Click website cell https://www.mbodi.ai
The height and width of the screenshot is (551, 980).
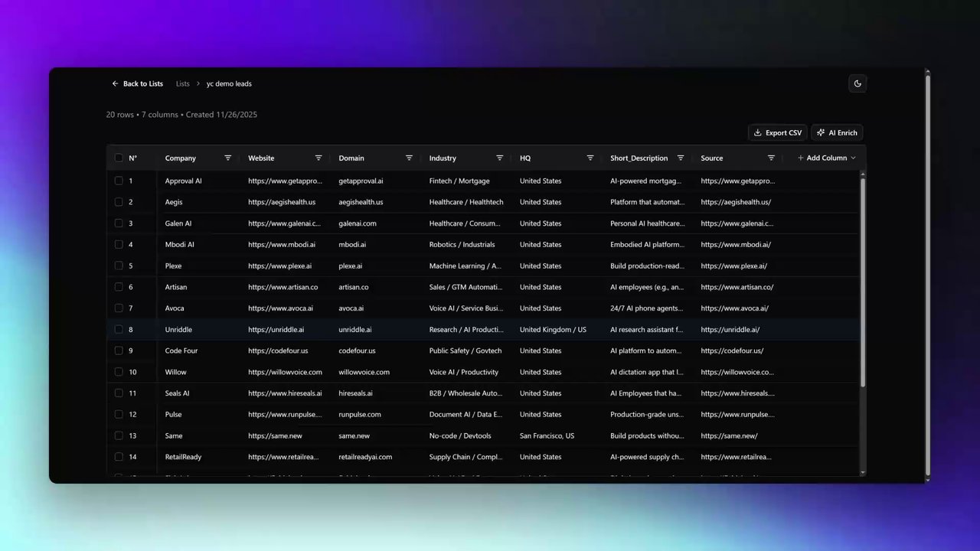282,244
